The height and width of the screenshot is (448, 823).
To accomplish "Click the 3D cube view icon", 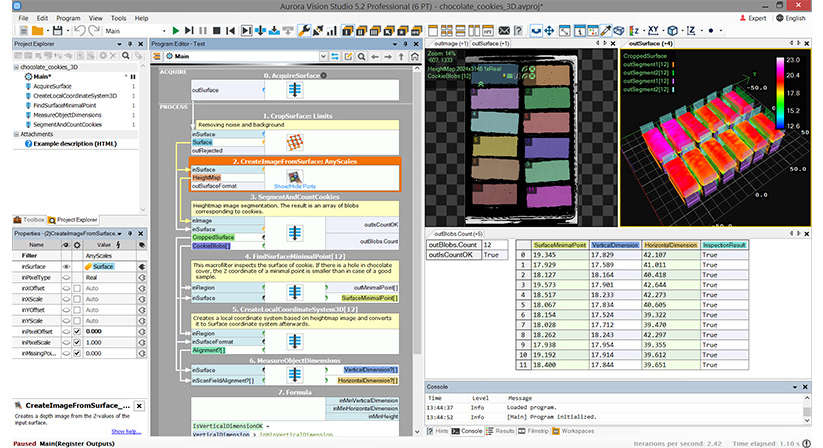I will [x=672, y=31].
